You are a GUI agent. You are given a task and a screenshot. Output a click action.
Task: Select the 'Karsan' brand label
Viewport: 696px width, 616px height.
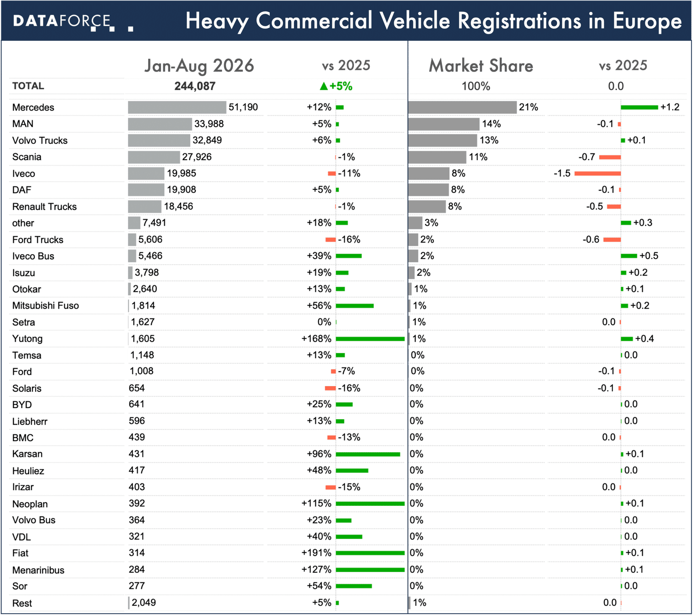(28, 454)
